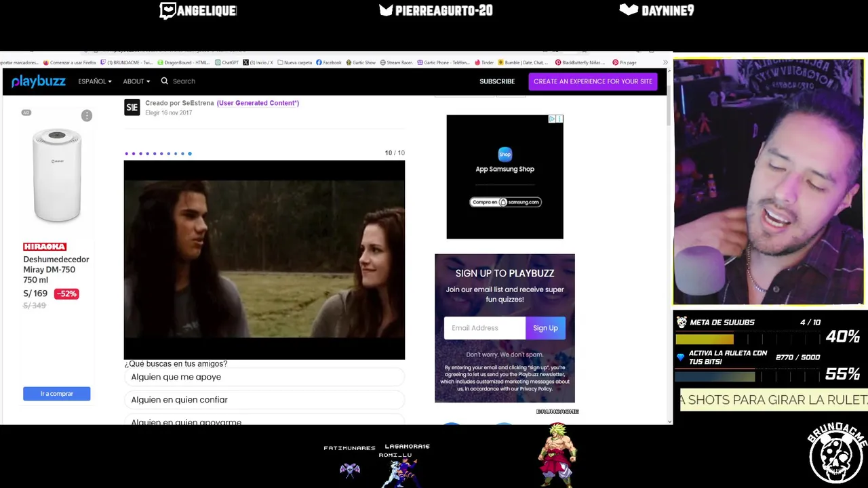Open the User Generated Content link
Screen dimensions: 868x488
click(258, 103)
